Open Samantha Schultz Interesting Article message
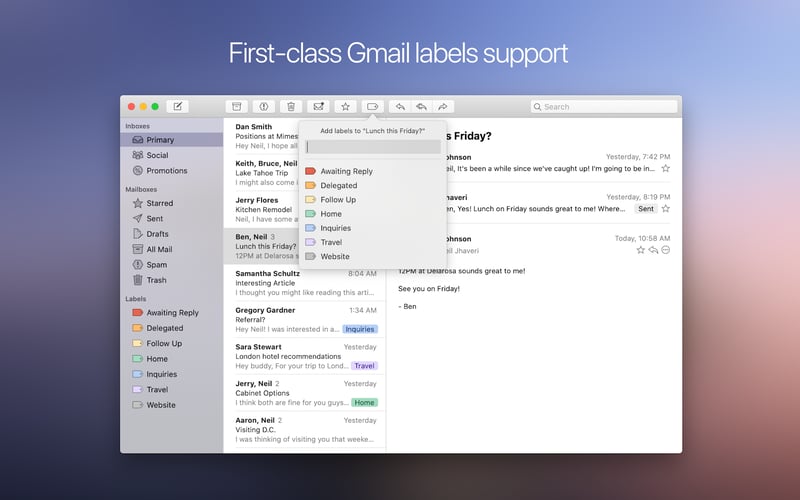The width and height of the screenshot is (800, 500). pos(305,283)
